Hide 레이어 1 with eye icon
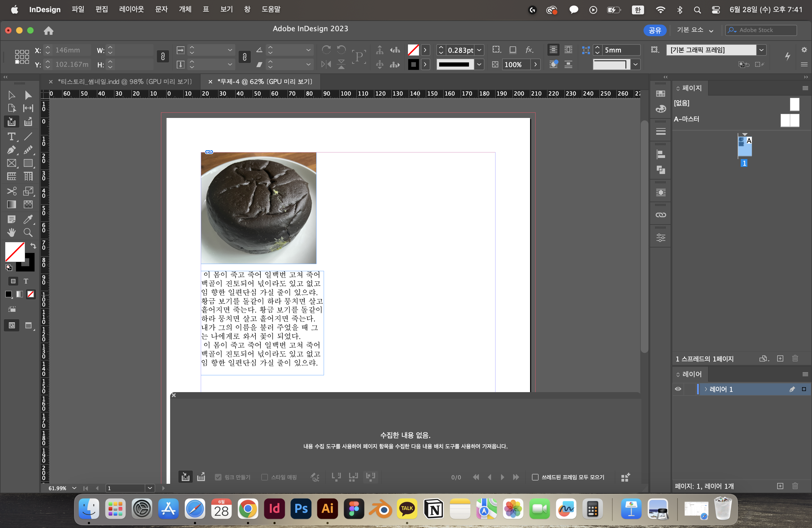 coord(678,389)
